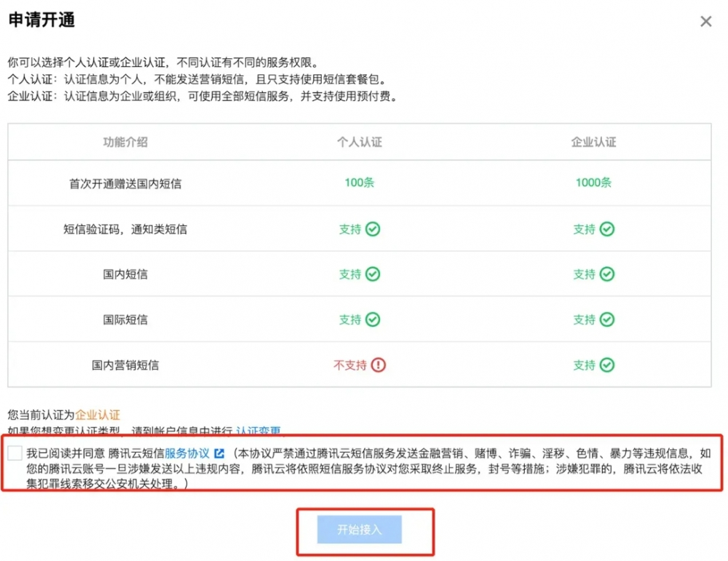The image size is (728, 561).
Task: Click the 功能介绍 column header
Action: point(125,142)
